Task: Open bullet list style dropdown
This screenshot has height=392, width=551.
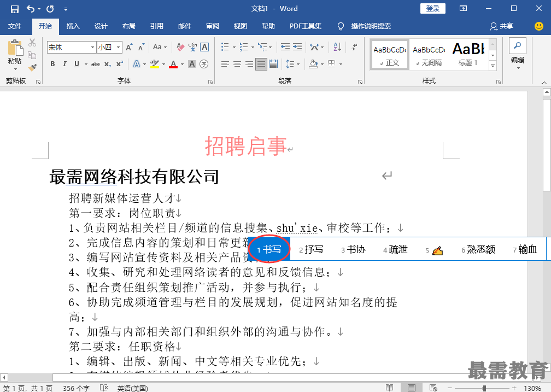Action: tap(235, 47)
